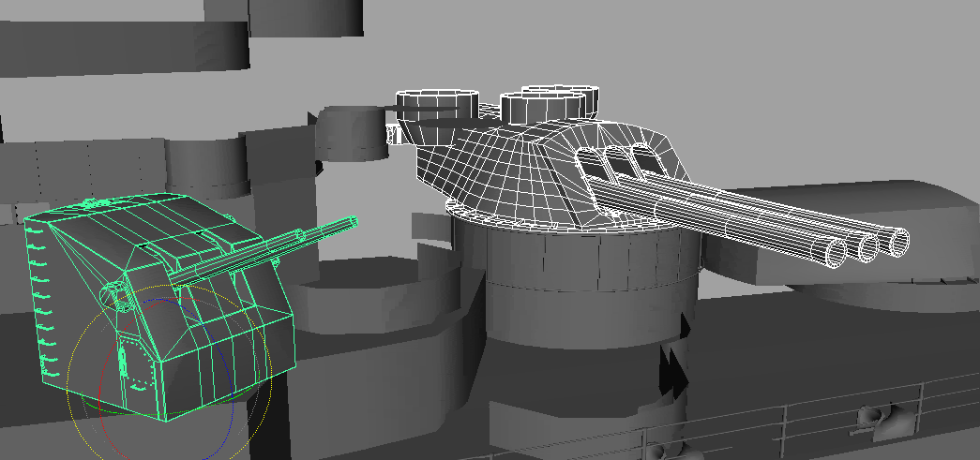This screenshot has width=980, height=460.
Task: Click the leftmost cylinder atop white turret
Action: [436, 101]
